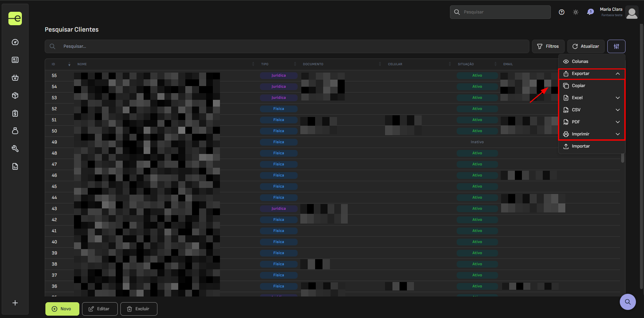Open the products box sidebar icon
The width and height of the screenshot is (644, 318).
pos(15,95)
